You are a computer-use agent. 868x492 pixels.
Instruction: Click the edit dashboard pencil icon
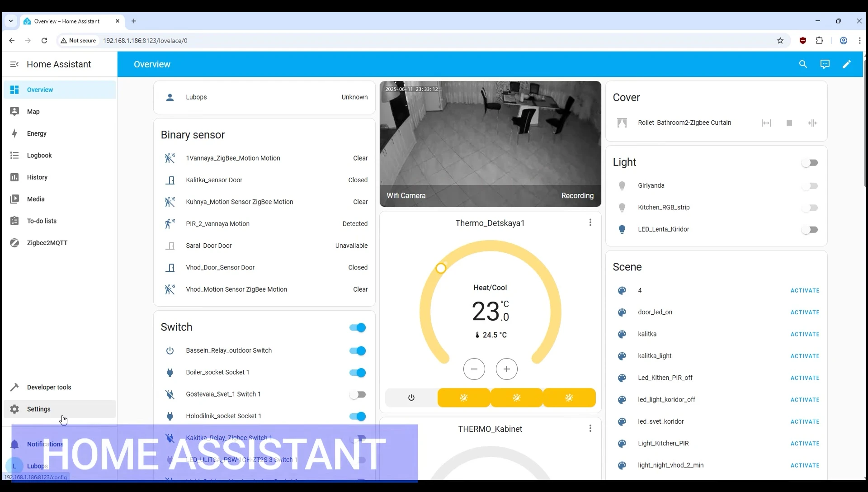pos(847,64)
